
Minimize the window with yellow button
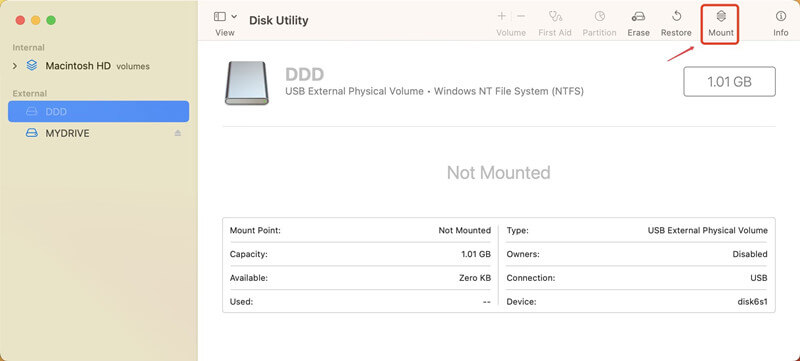(x=36, y=20)
